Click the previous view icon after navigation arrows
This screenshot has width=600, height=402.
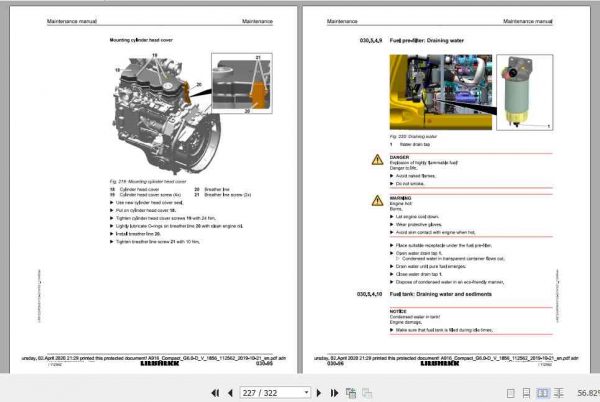click(351, 393)
